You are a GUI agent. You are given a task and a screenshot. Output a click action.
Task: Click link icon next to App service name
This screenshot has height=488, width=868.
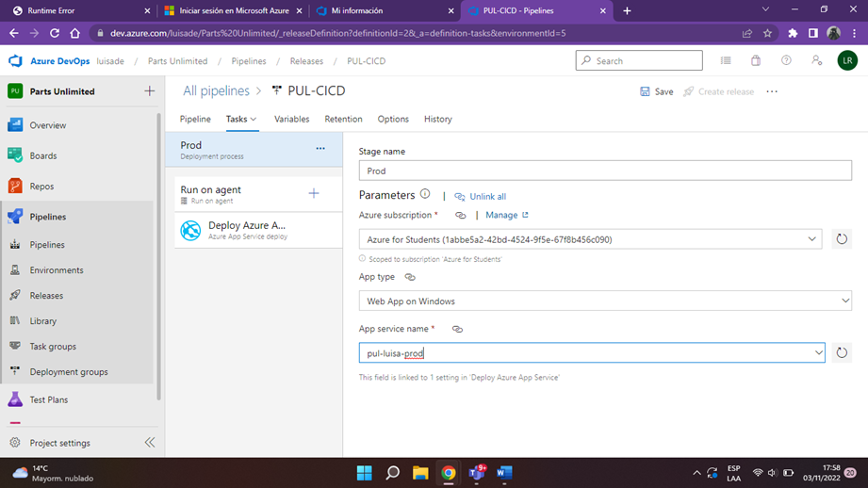[457, 329]
